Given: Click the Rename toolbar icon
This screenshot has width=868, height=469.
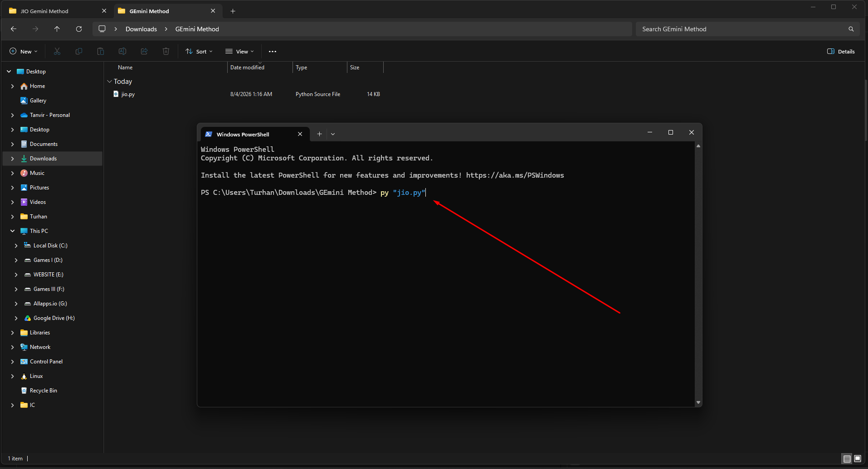Looking at the screenshot, I should point(122,51).
